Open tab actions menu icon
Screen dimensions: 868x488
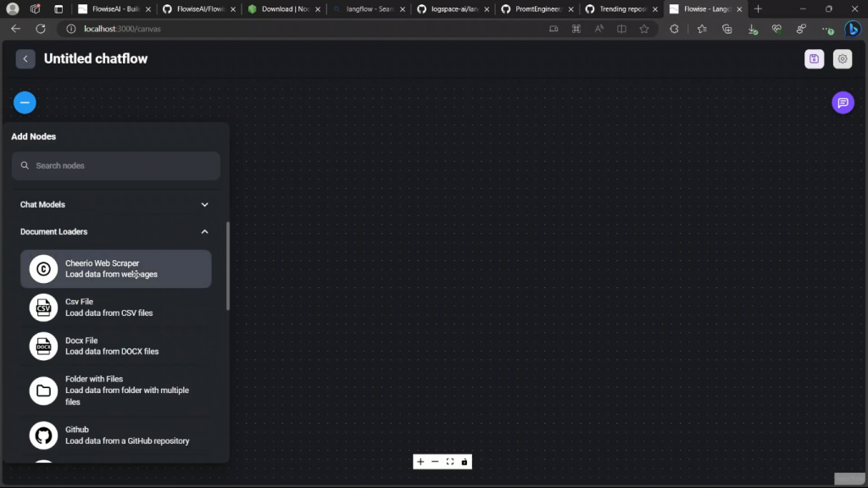tap(58, 8)
